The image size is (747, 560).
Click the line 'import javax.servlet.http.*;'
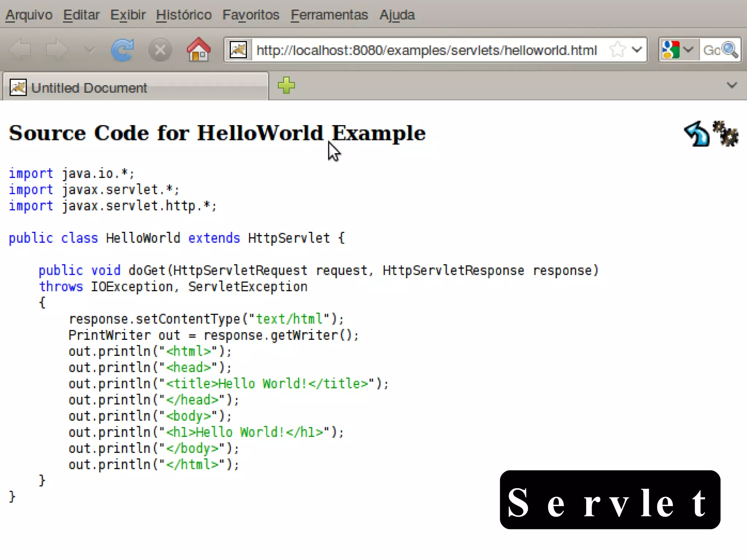coord(113,206)
